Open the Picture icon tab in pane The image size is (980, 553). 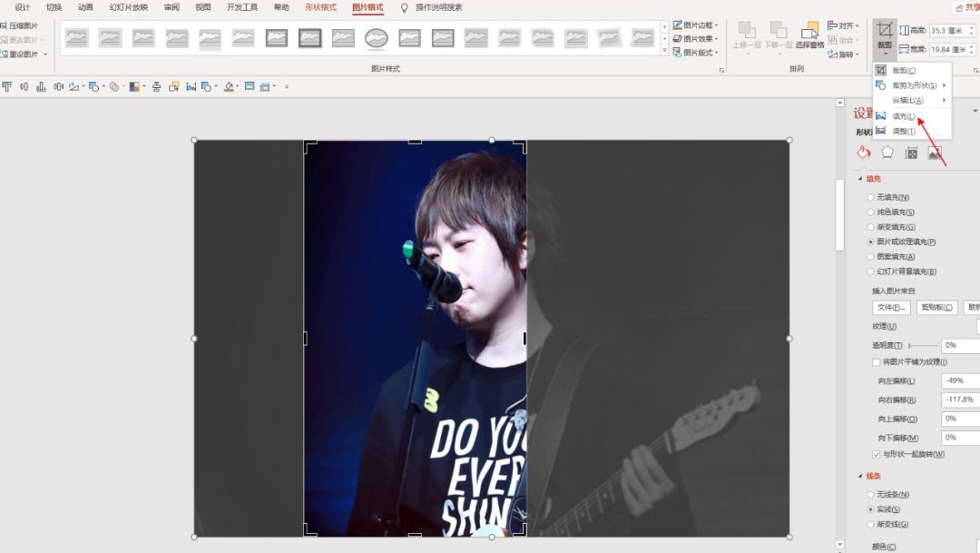click(935, 153)
